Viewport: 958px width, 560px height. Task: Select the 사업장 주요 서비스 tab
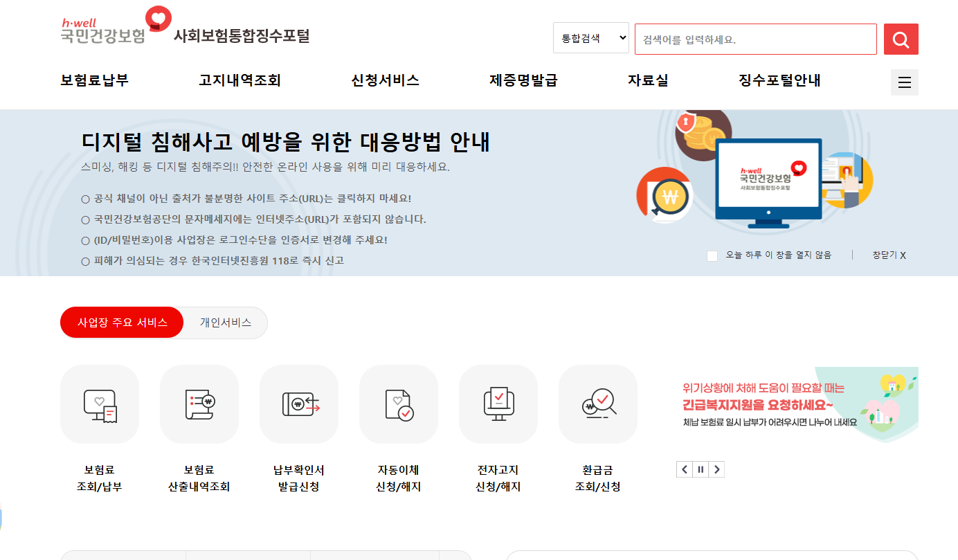pyautogui.click(x=122, y=323)
